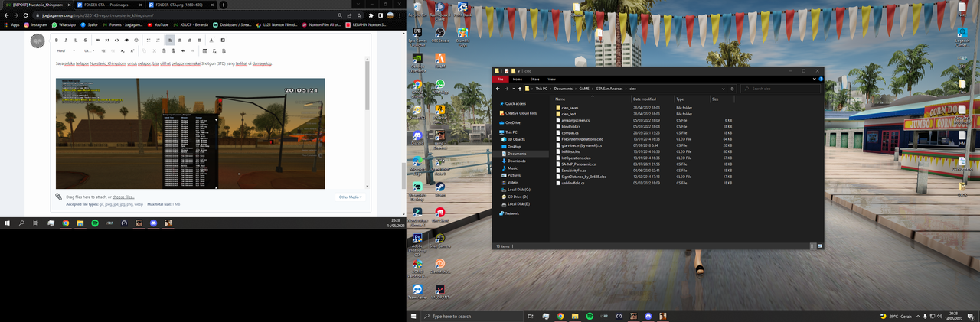This screenshot has height=322, width=980.
Task: Insert a link in forum editor
Action: 97,41
